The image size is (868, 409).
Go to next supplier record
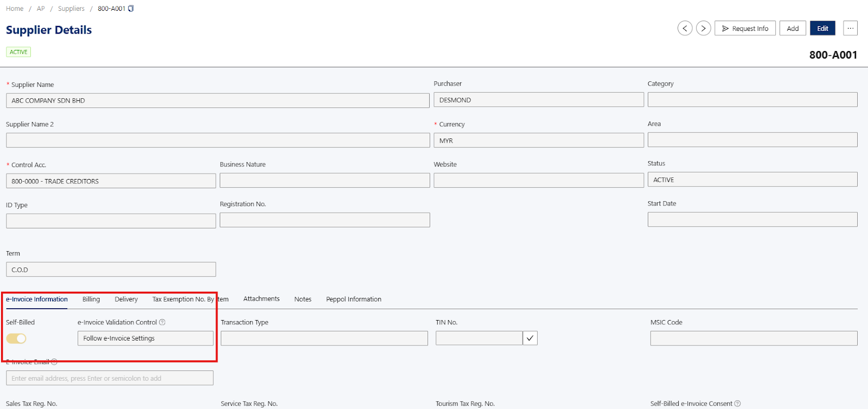point(703,28)
